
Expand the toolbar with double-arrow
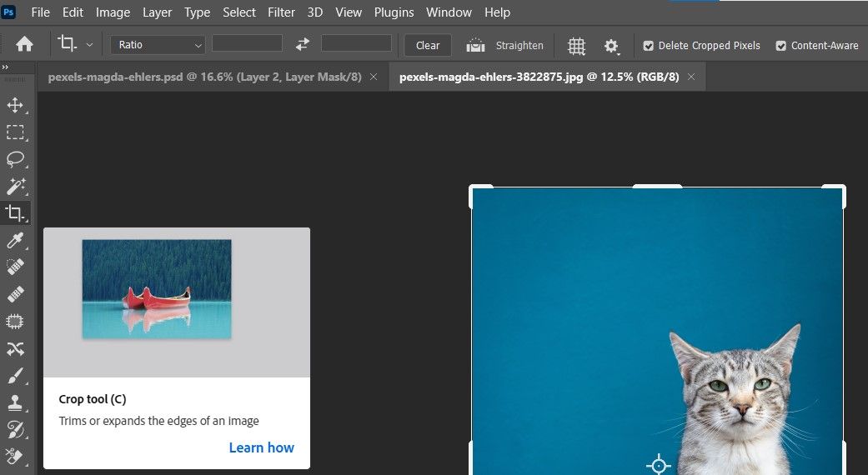pyautogui.click(x=5, y=67)
